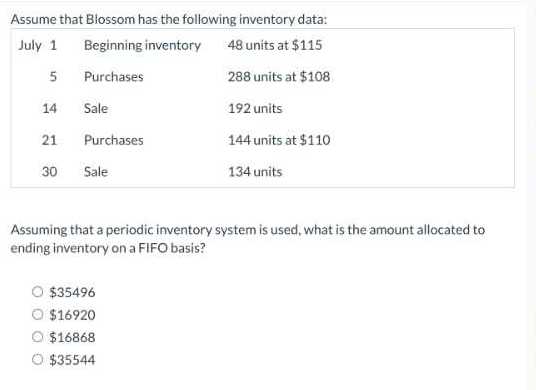This screenshot has width=536, height=390.
Task: Mark $16868 as the answer
Action: coord(37,337)
